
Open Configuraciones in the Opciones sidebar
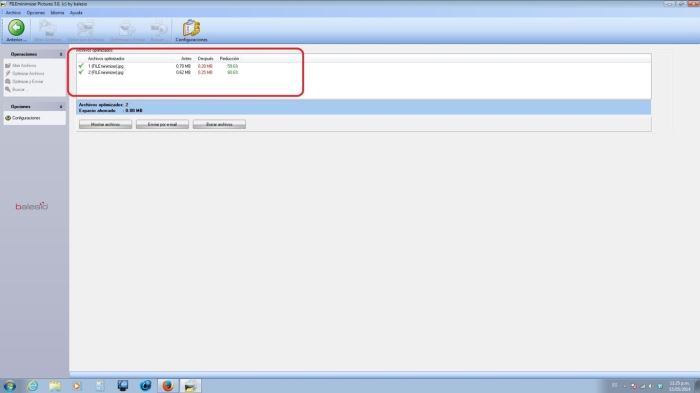[26, 118]
